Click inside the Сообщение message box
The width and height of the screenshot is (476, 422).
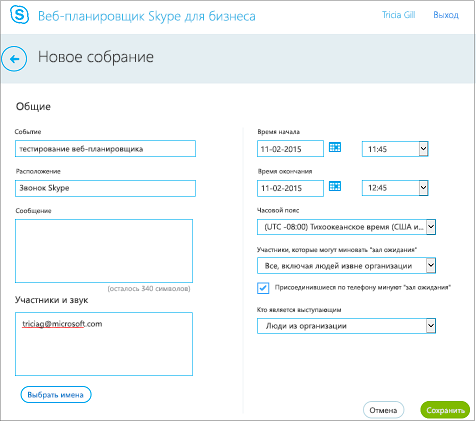pyautogui.click(x=104, y=251)
